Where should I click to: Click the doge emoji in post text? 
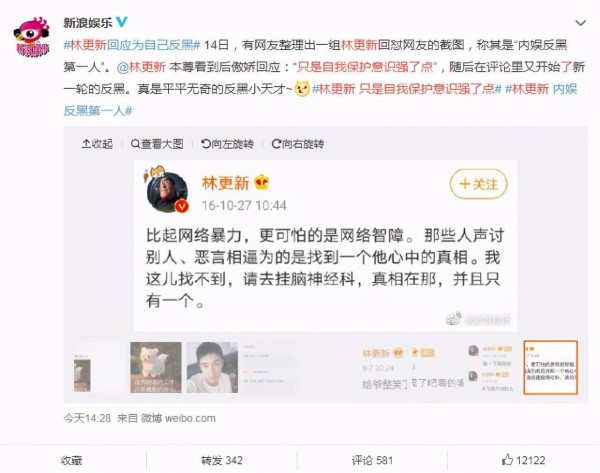pyautogui.click(x=302, y=89)
